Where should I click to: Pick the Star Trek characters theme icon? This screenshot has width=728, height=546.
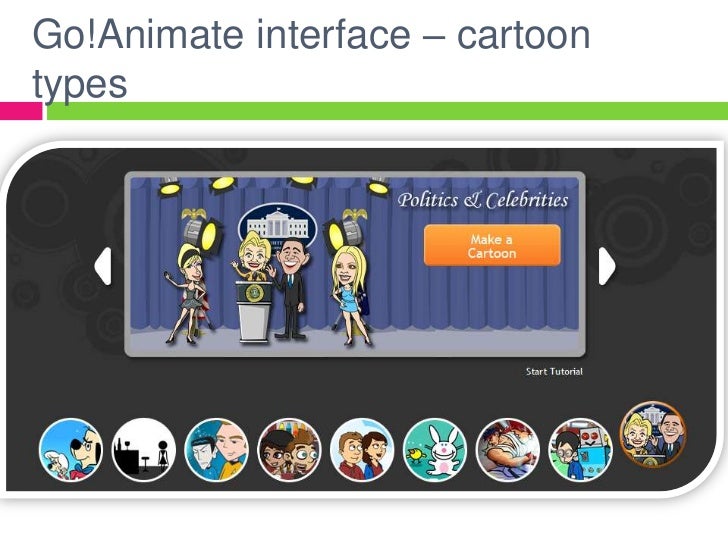[216, 449]
